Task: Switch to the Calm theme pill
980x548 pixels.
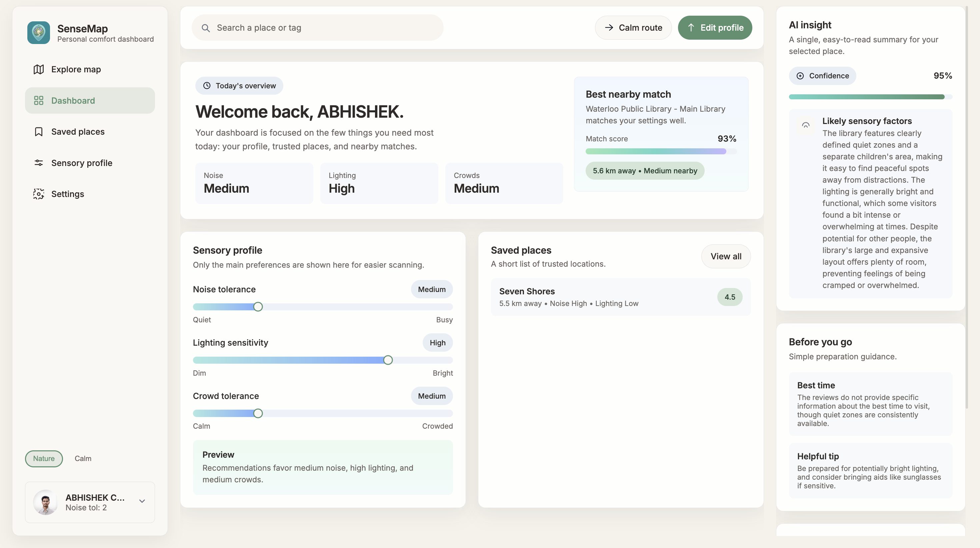Action: click(x=83, y=459)
